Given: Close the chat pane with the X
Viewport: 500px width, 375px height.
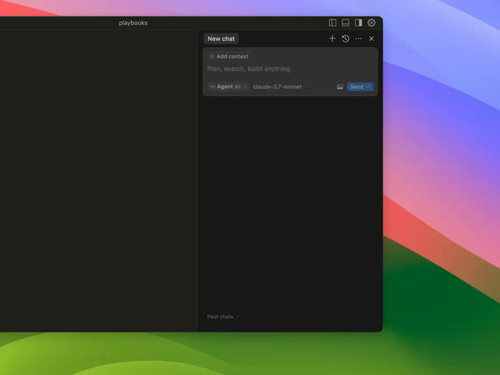Looking at the screenshot, I should click(371, 39).
